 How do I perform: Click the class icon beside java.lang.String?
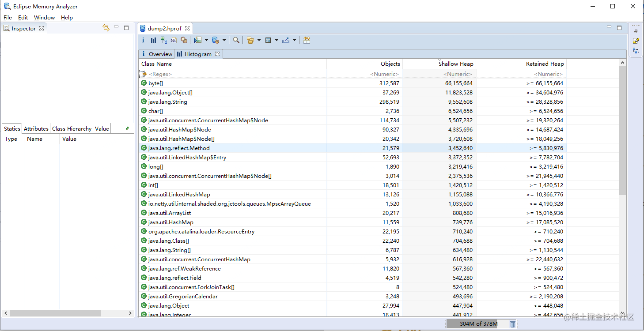click(x=144, y=102)
